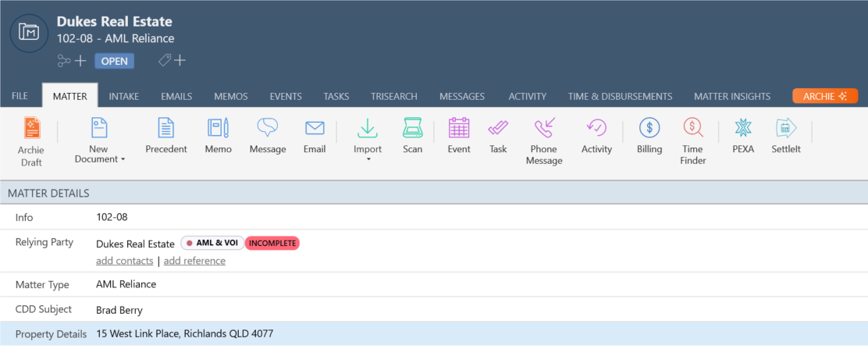Go to TIME & DISBURSEMENTS tab
Viewport: 868px width, 356px height.
(x=620, y=96)
